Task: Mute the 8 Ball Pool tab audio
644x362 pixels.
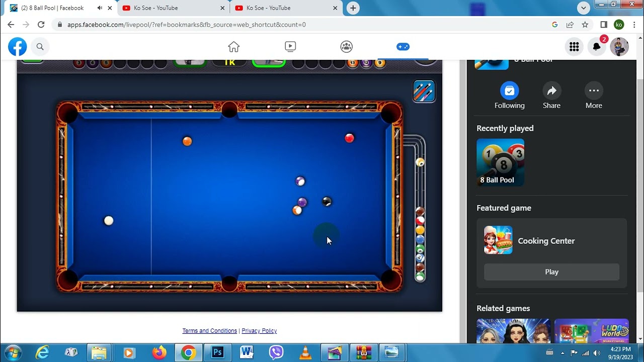Action: pyautogui.click(x=100, y=8)
